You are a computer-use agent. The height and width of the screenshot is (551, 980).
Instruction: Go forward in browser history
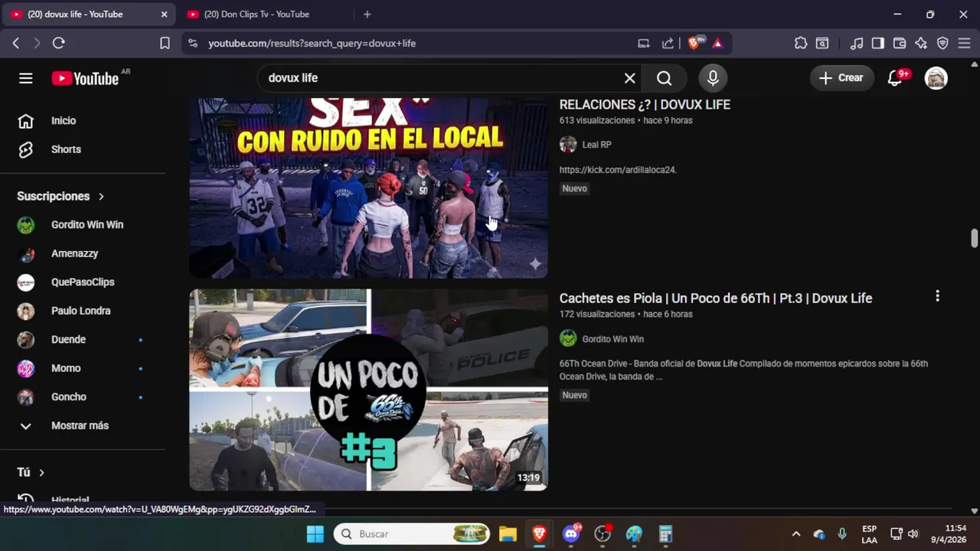click(37, 44)
